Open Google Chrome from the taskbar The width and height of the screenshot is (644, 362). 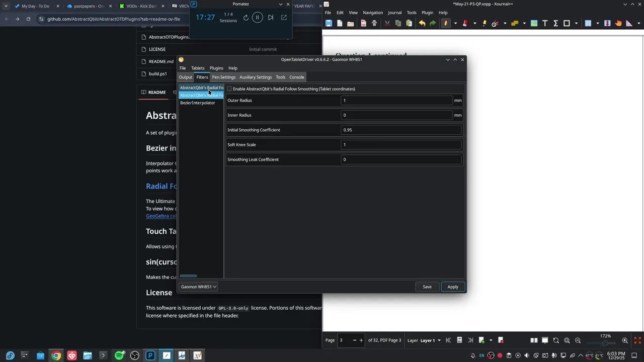tap(56, 355)
